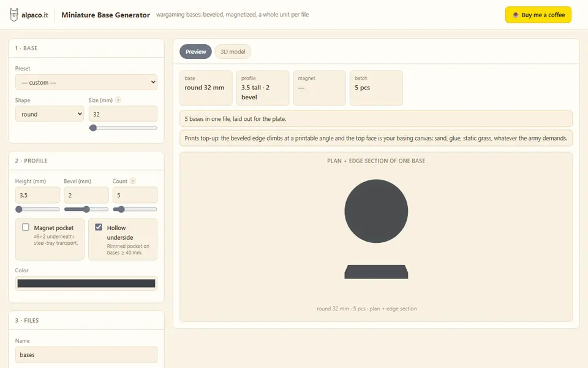
Task: Click the '5 bases in one file' note
Action: click(x=376, y=118)
